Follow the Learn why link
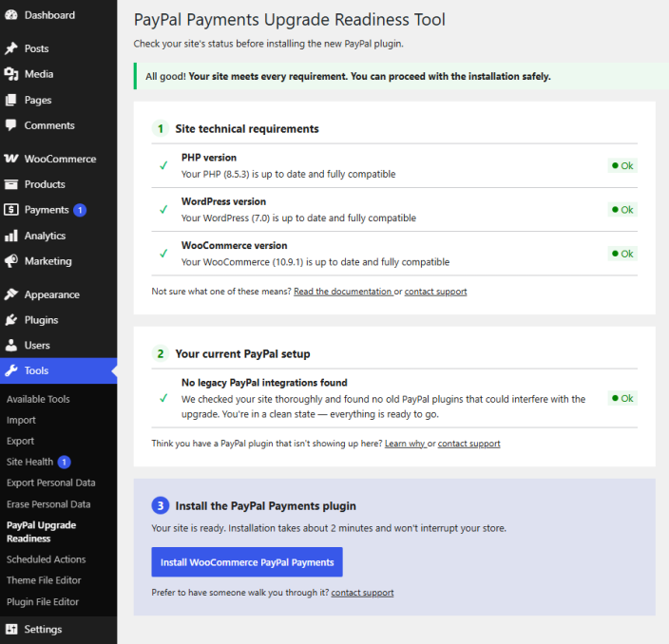 405,444
